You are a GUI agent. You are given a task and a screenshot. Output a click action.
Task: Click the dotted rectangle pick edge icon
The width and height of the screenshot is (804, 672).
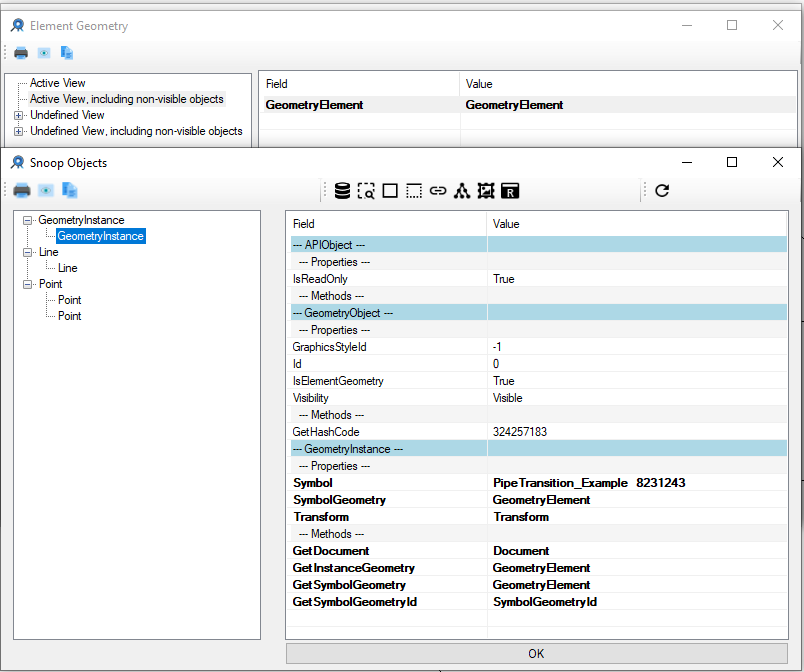coord(414,191)
